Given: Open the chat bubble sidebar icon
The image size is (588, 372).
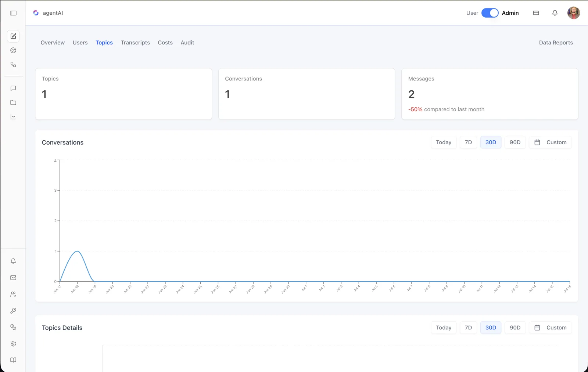Looking at the screenshot, I should pyautogui.click(x=13, y=89).
